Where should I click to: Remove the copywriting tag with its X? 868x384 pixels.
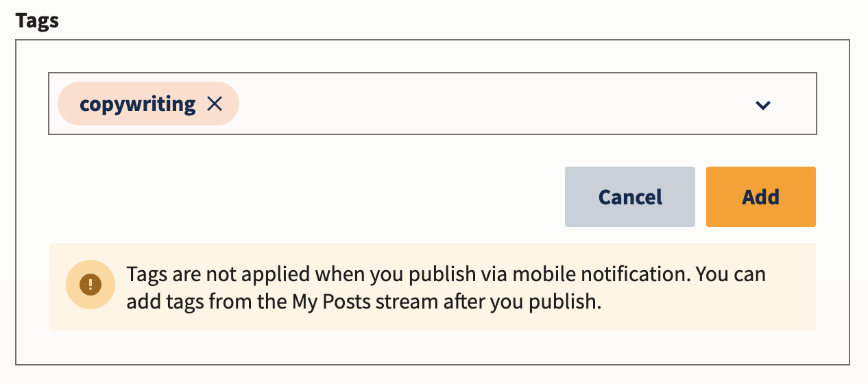point(215,104)
